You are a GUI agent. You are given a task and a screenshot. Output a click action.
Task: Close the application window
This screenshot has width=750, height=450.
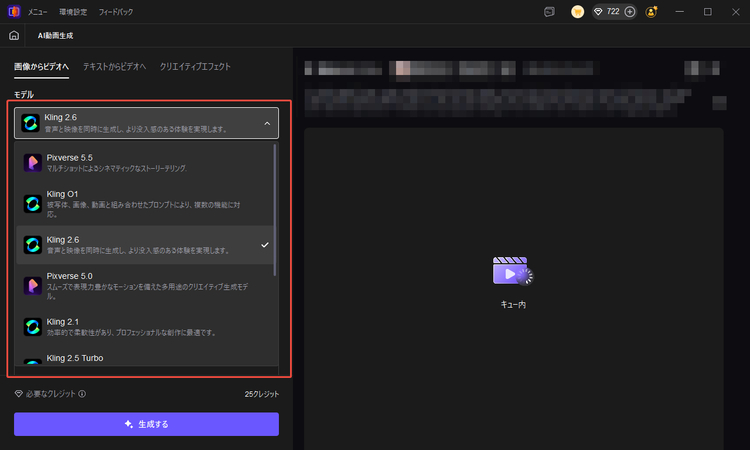tap(736, 12)
